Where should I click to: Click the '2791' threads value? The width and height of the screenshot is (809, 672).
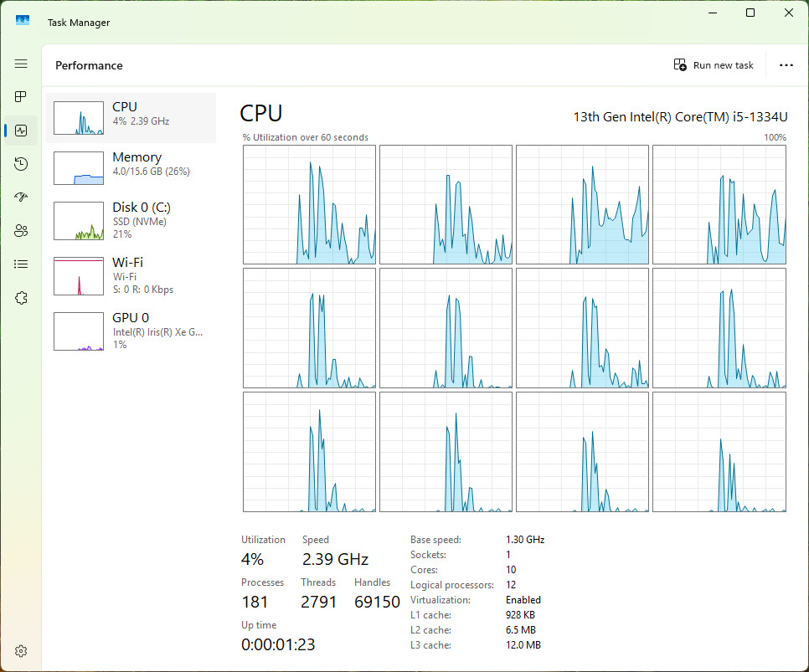point(318,602)
